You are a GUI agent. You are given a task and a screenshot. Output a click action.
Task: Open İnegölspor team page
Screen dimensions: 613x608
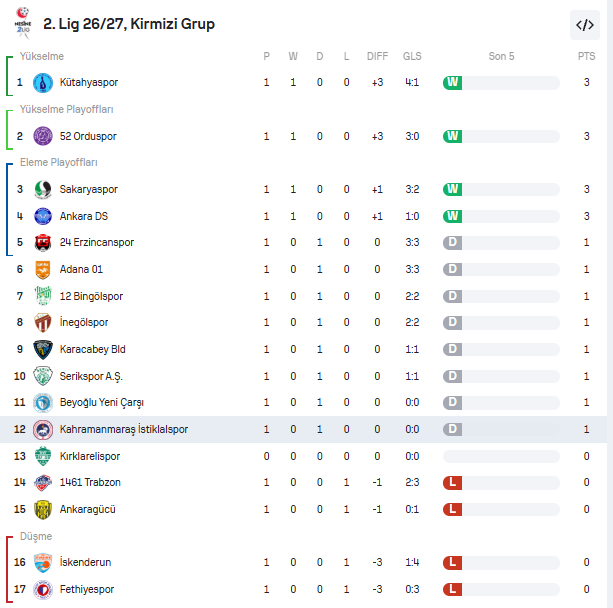(x=84, y=323)
